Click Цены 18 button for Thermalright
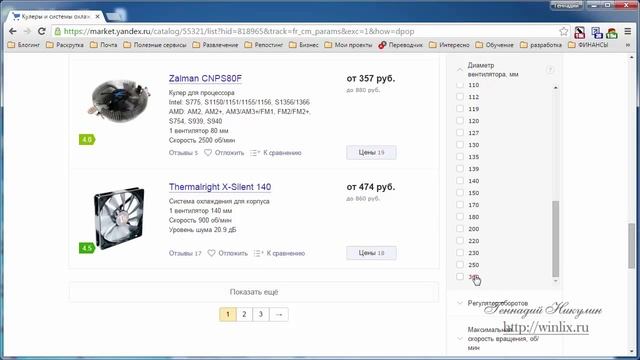This screenshot has height=360, width=640. tap(371, 253)
